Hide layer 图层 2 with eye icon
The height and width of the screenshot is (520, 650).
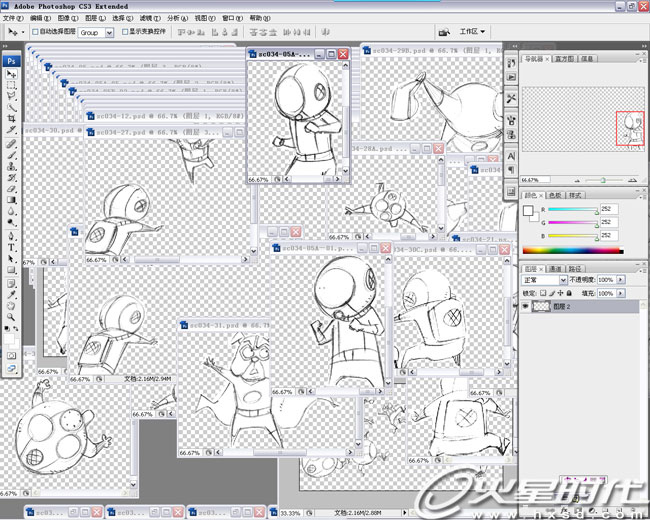pyautogui.click(x=526, y=306)
